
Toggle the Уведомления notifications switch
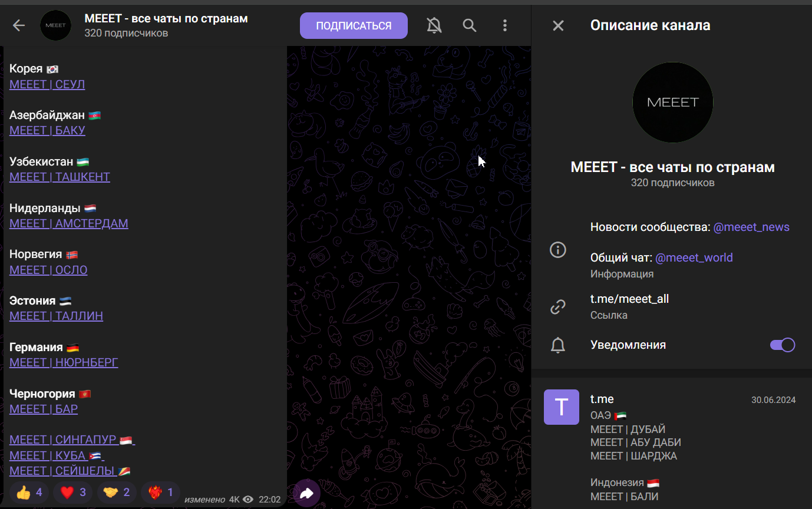783,345
